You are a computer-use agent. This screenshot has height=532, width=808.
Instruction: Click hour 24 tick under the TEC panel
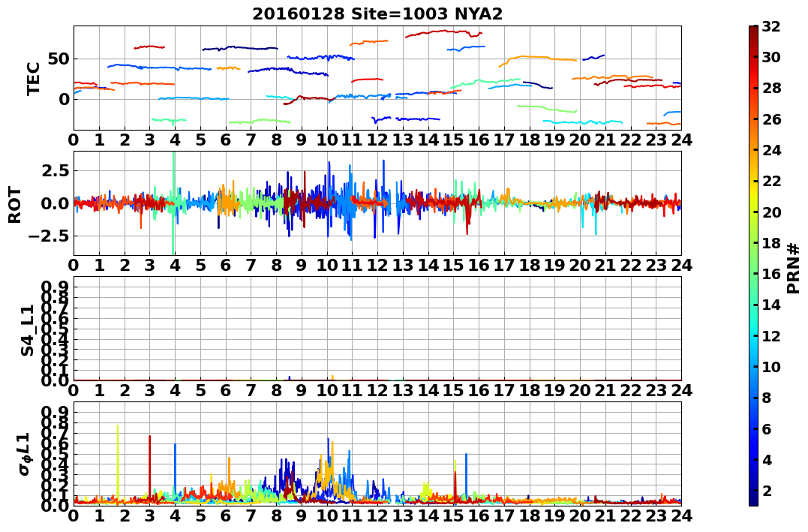pyautogui.click(x=681, y=140)
